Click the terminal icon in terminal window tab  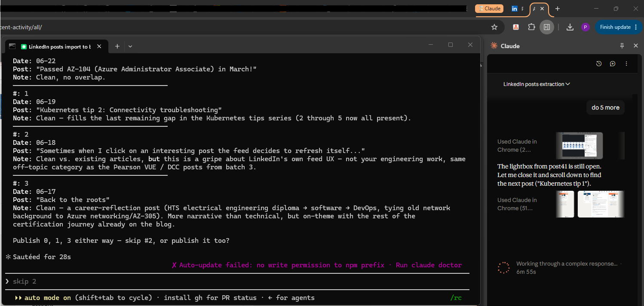click(x=12, y=46)
